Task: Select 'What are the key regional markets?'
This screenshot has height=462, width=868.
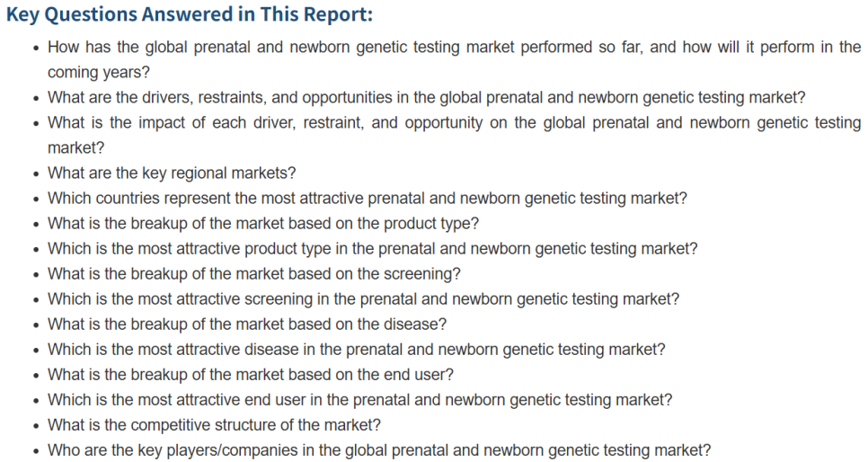Action: (172, 173)
